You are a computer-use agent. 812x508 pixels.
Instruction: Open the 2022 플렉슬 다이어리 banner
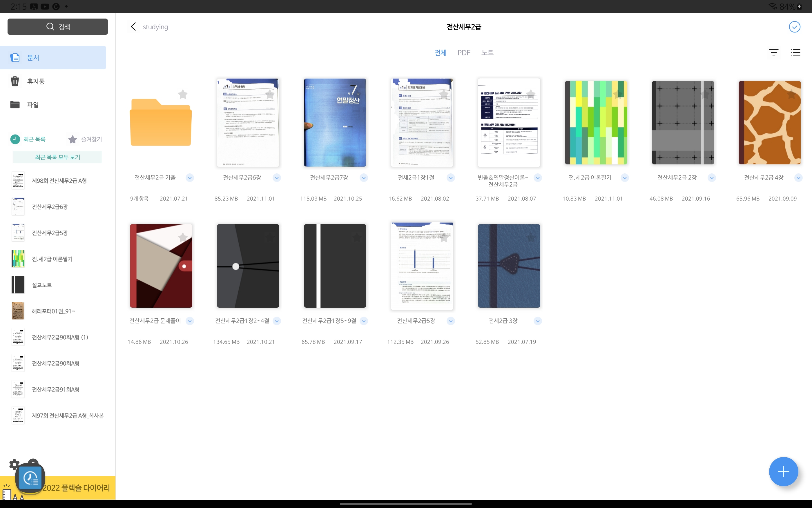[x=58, y=488]
